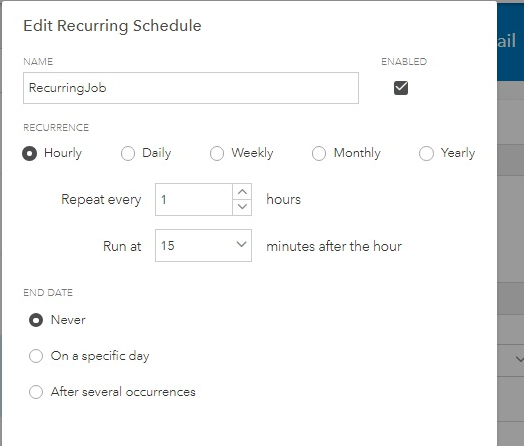The image size is (524, 446).
Task: Click the Name field containing RecurringJob
Action: (x=191, y=88)
